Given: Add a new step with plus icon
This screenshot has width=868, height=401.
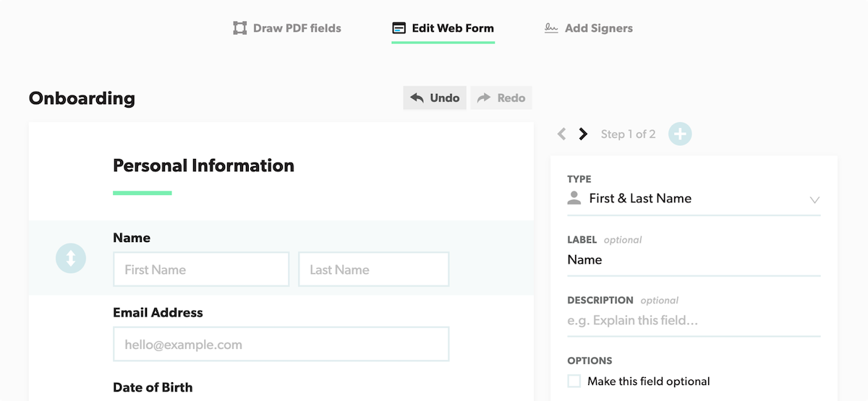Looking at the screenshot, I should click(x=680, y=134).
